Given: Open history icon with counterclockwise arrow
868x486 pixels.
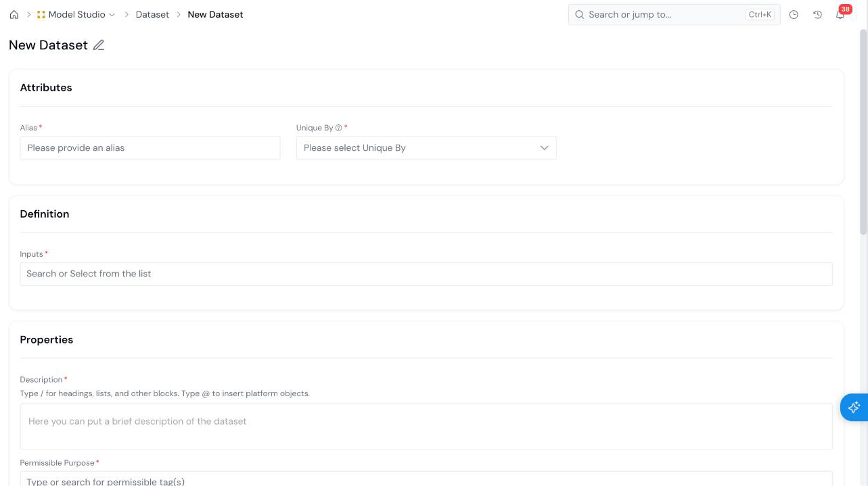Looking at the screenshot, I should pyautogui.click(x=817, y=14).
